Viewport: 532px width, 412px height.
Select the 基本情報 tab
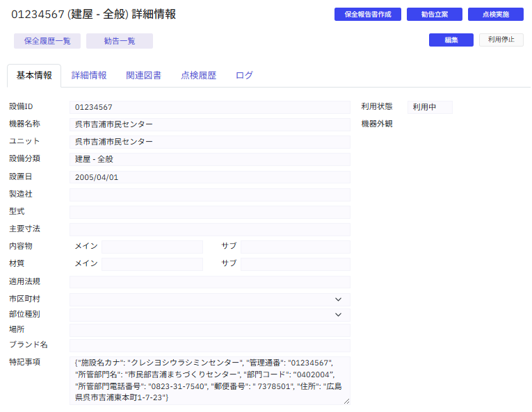34,75
